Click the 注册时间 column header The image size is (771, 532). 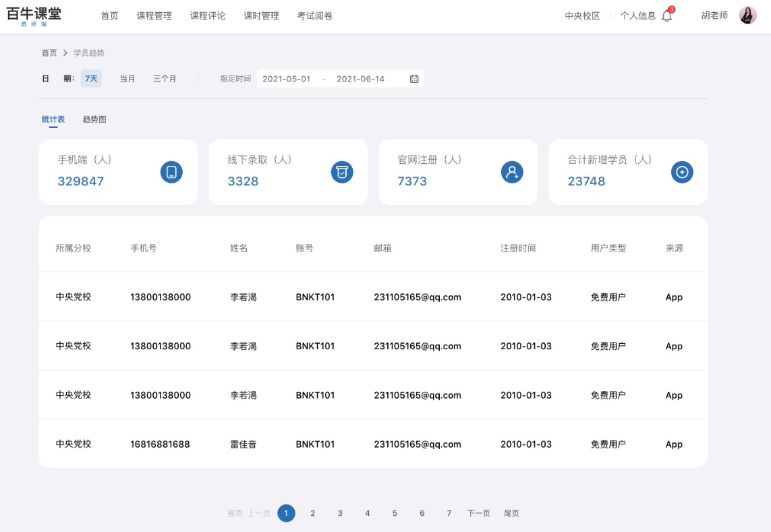click(518, 248)
